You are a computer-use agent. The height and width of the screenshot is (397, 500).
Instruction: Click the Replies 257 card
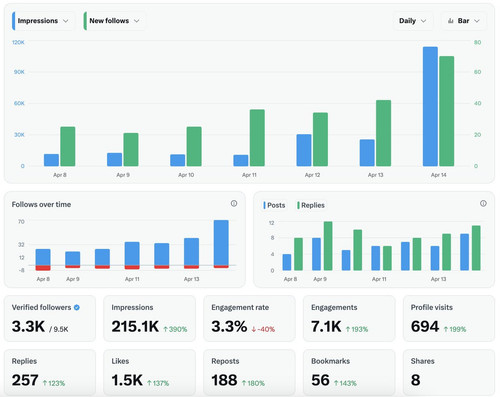point(50,372)
